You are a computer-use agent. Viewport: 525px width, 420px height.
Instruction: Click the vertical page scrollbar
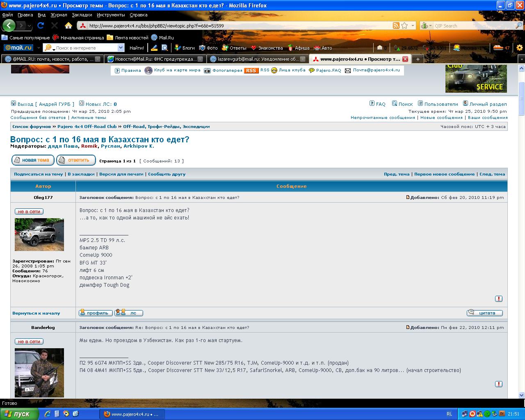521,246
